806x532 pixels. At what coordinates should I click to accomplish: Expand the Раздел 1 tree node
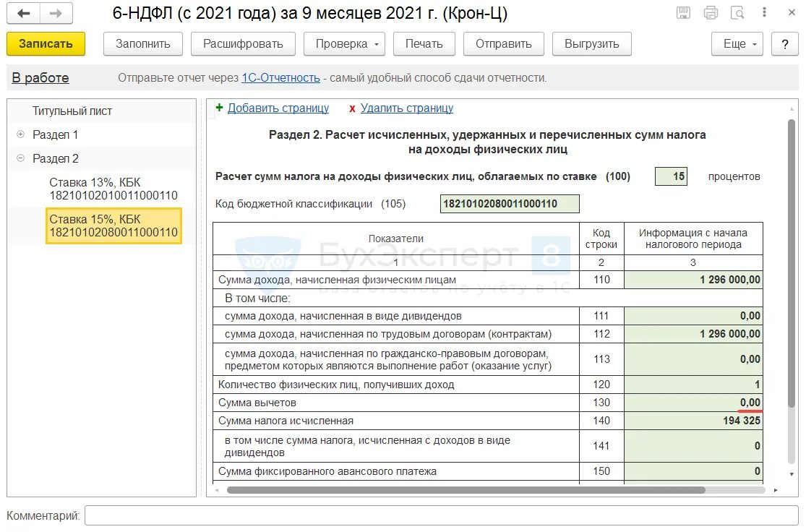coord(20,134)
